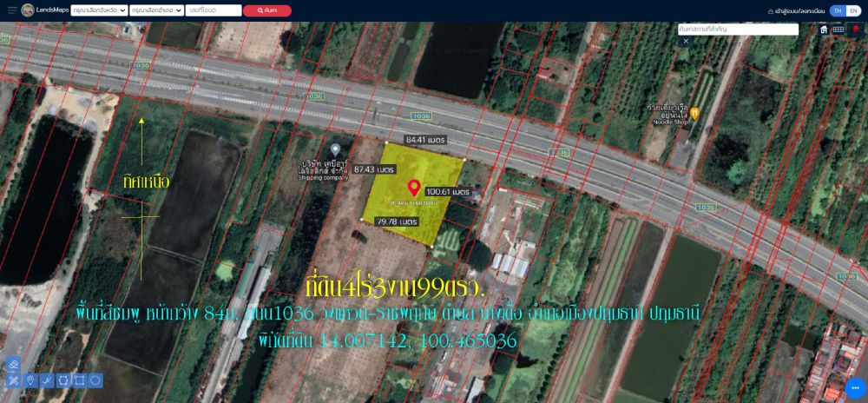Click the title deed number input field
The width and height of the screenshot is (868, 403).
tap(214, 10)
